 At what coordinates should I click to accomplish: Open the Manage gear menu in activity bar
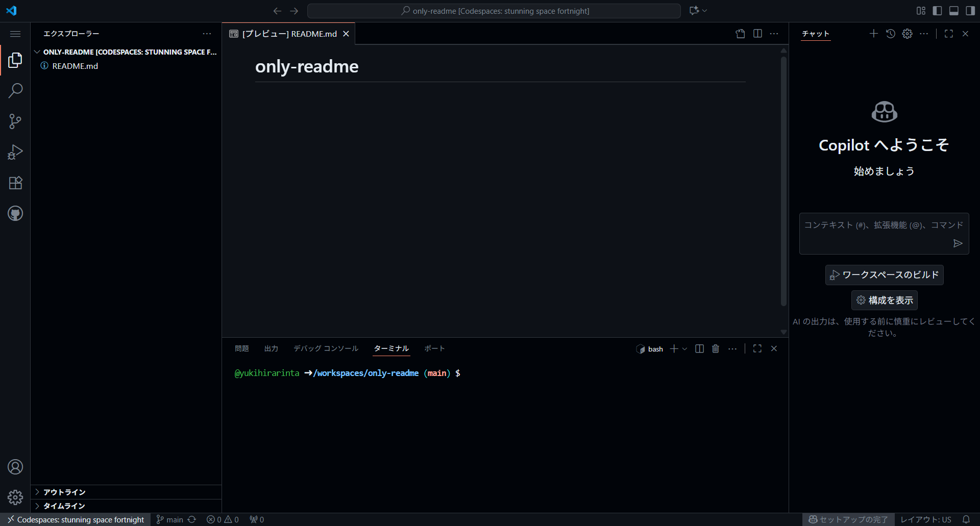(x=15, y=497)
